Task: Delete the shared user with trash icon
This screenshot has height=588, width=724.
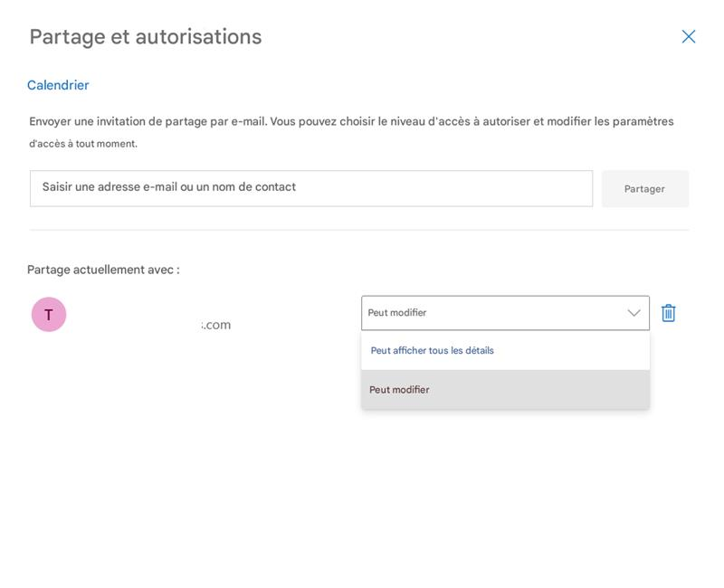Action: (668, 313)
